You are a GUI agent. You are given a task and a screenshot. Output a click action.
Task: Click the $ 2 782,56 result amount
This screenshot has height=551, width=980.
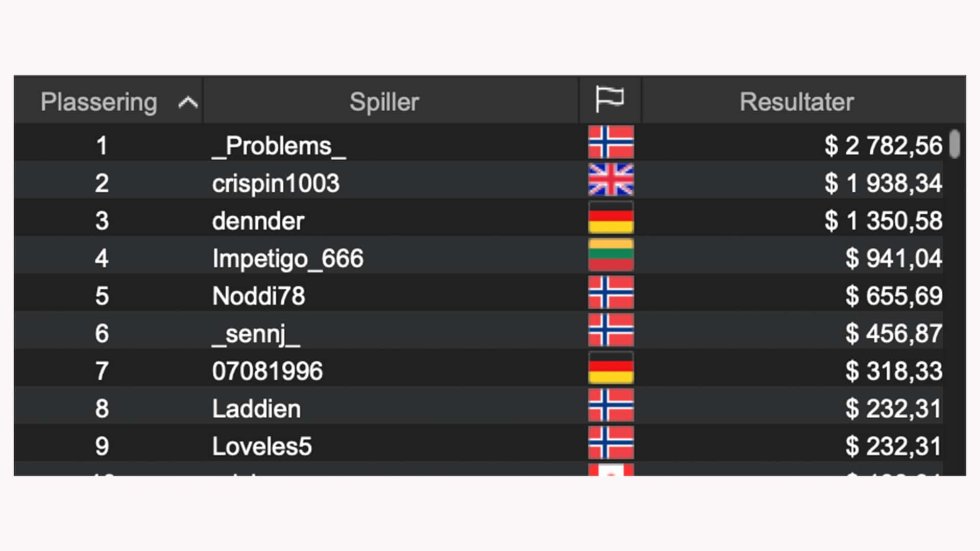pos(884,146)
